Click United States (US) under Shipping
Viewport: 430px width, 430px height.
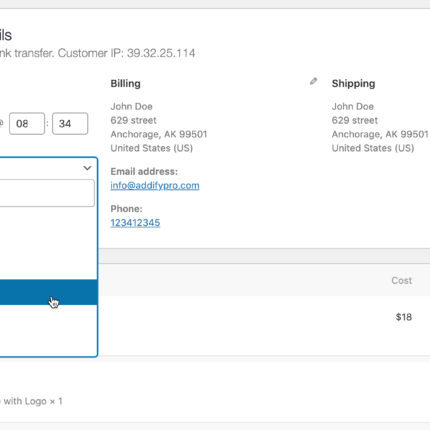[373, 148]
